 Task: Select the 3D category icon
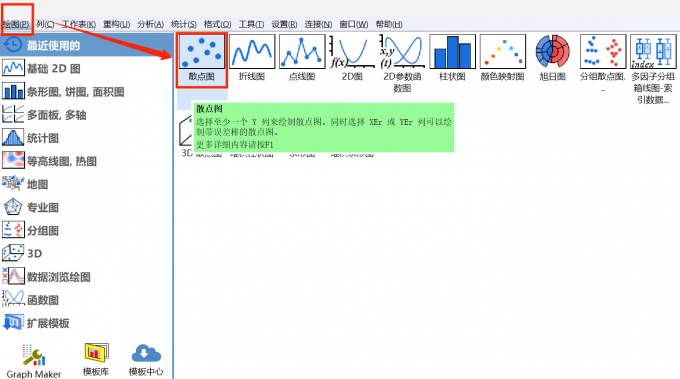click(x=13, y=253)
